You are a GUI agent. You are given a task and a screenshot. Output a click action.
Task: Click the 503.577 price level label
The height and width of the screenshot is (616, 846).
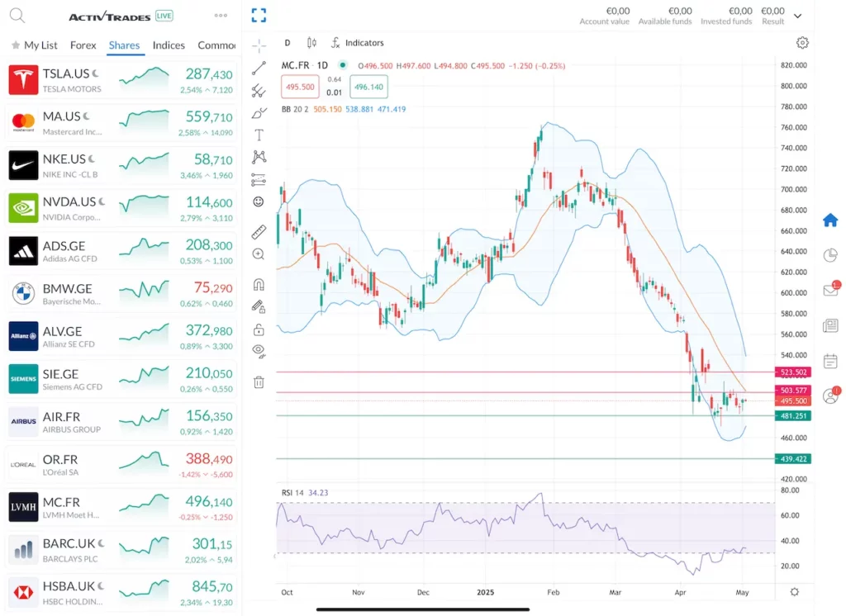(793, 390)
